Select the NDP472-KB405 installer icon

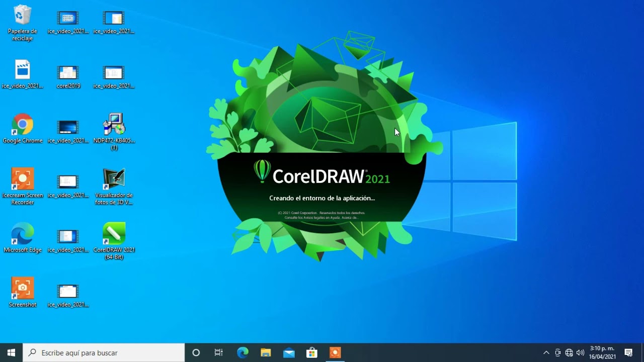pyautogui.click(x=114, y=132)
